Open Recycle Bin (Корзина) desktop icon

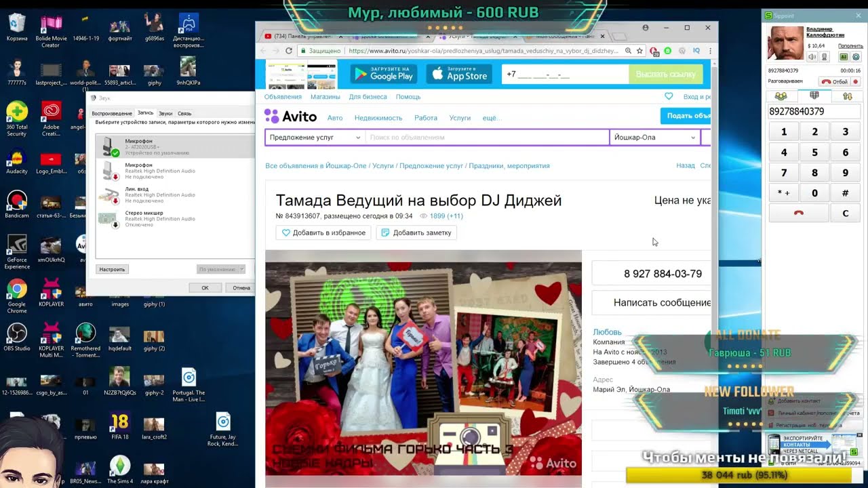(17, 27)
